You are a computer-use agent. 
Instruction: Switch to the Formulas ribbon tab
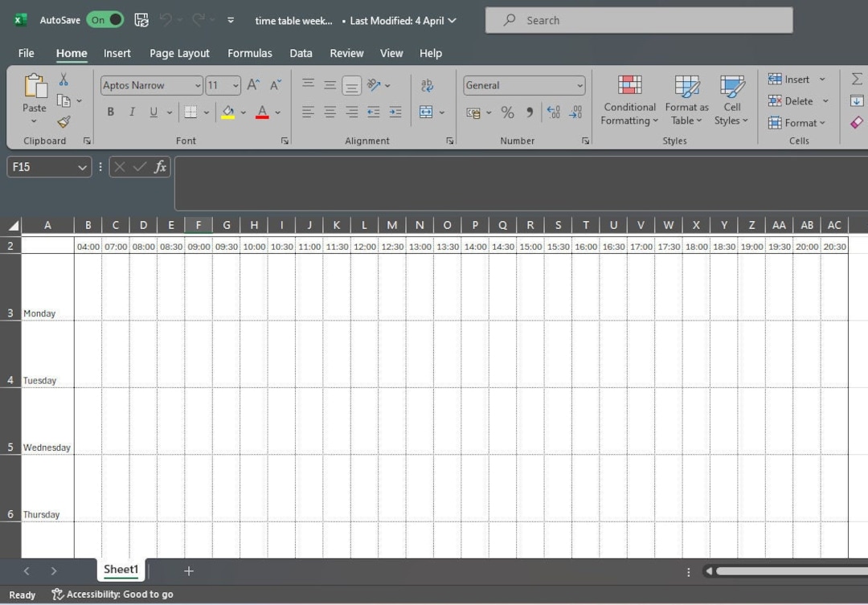[250, 53]
